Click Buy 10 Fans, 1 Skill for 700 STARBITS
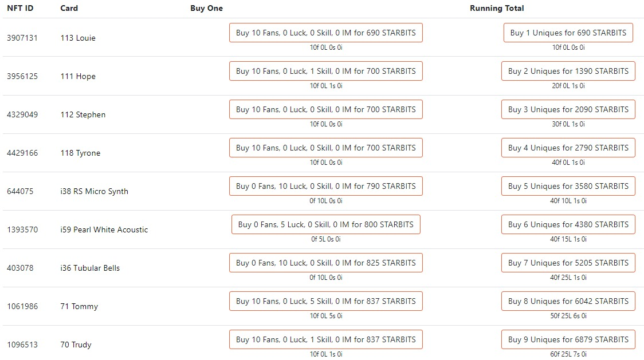The height and width of the screenshot is (360, 644). click(325, 71)
